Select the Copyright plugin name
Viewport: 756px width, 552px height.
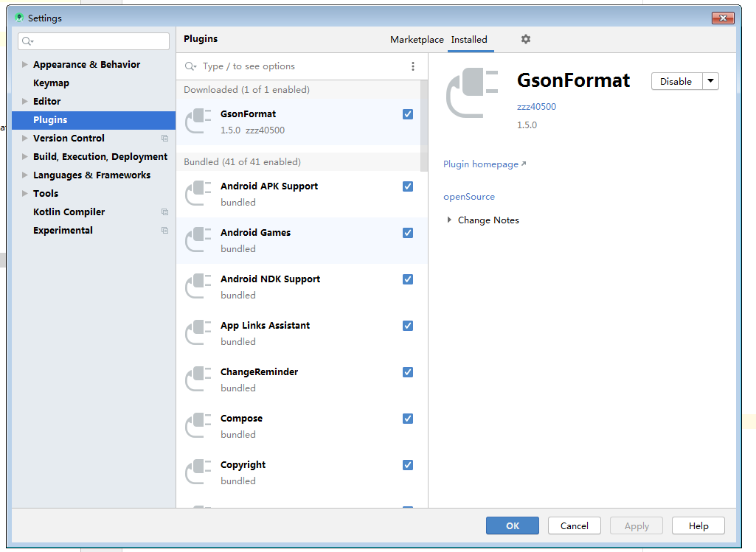click(x=243, y=465)
